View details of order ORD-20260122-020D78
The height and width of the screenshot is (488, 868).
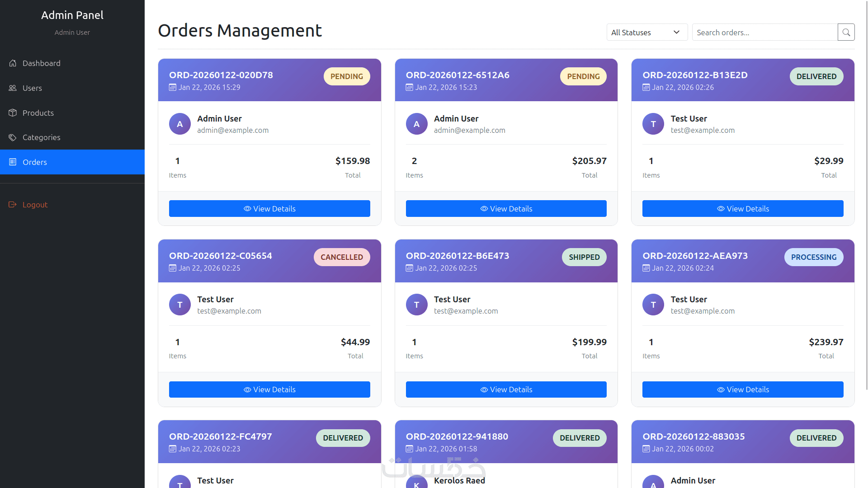269,209
